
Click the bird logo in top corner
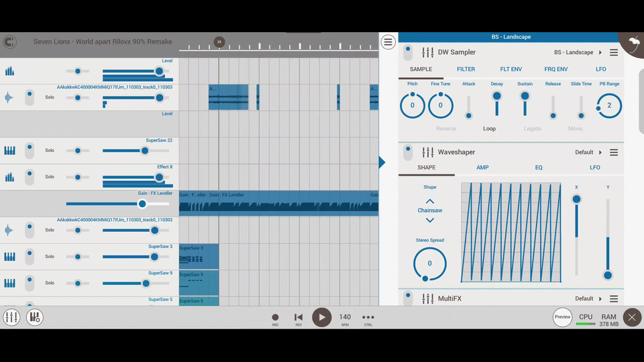[x=634, y=44]
